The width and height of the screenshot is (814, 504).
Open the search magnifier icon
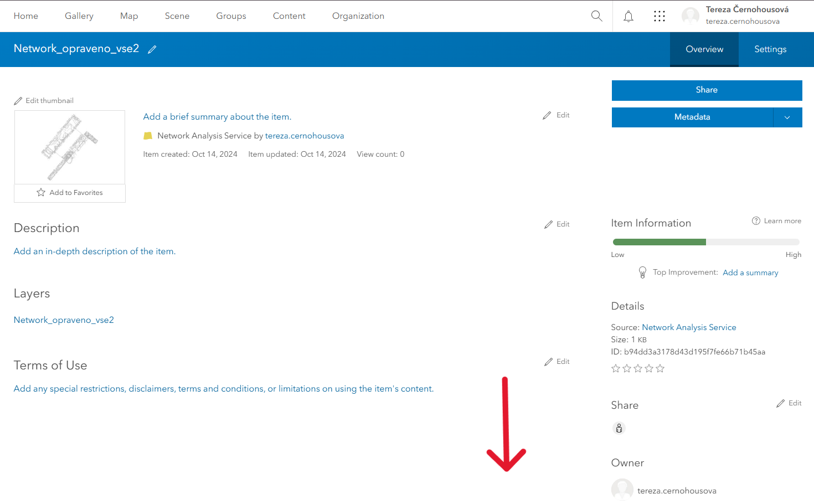[x=596, y=16]
